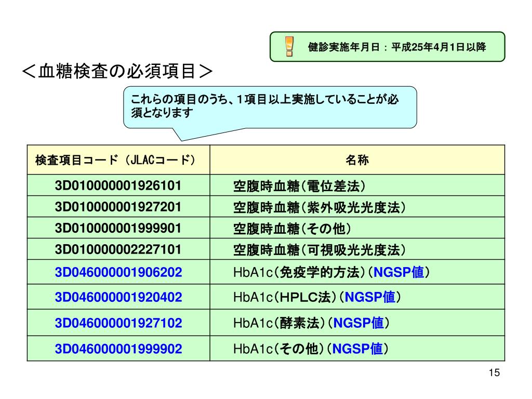Select blue code 3D046000001999902
532x399 pixels.
(x=118, y=349)
